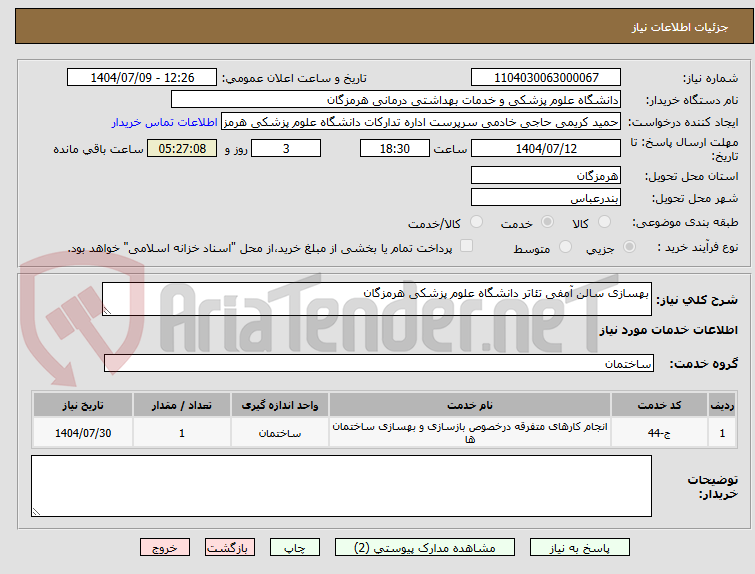Click the تاریخ نیاز column header

[83, 405]
